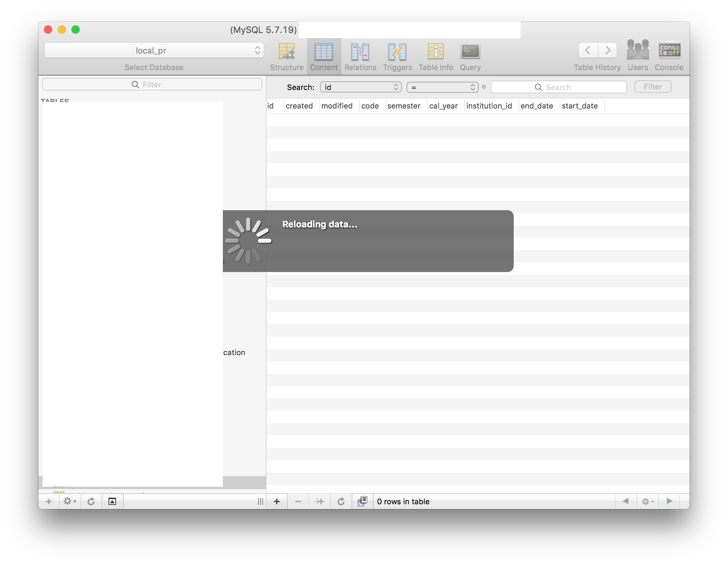The height and width of the screenshot is (564, 728).
Task: Focus the content Search field
Action: 558,87
